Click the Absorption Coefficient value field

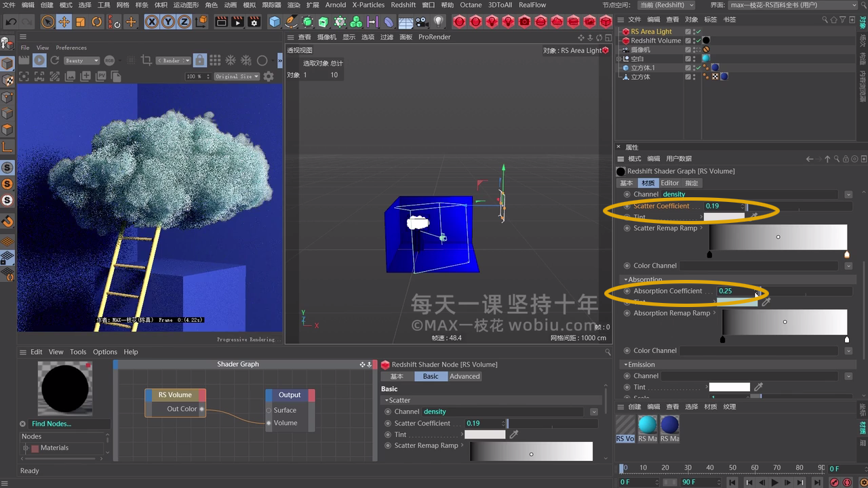[x=736, y=291]
